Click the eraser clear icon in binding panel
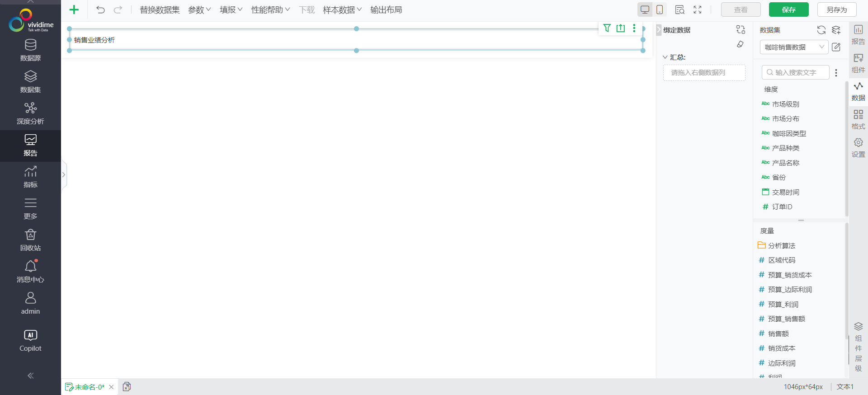This screenshot has height=395, width=868. tap(740, 44)
